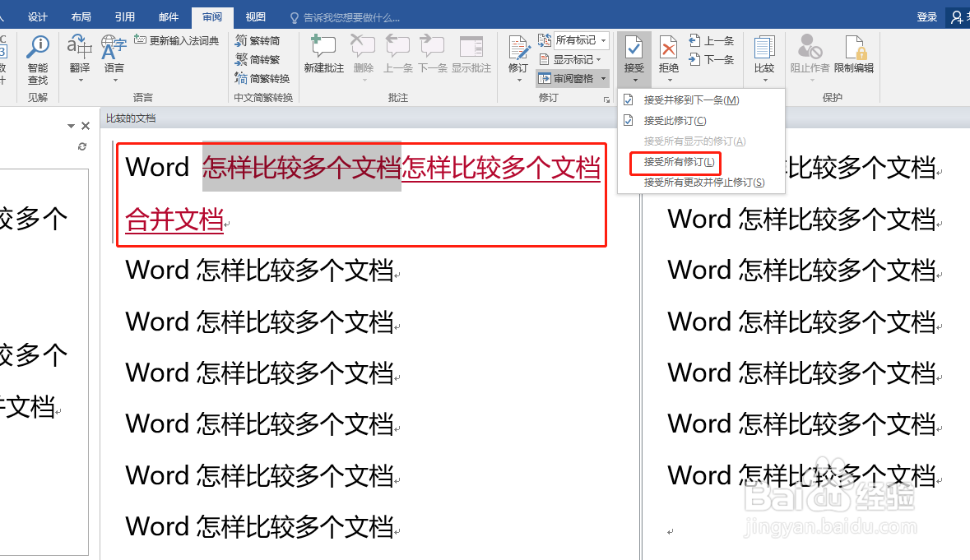Go to Next change (下一条) in Changes group
Viewport: 970px width, 560px height.
click(712, 59)
